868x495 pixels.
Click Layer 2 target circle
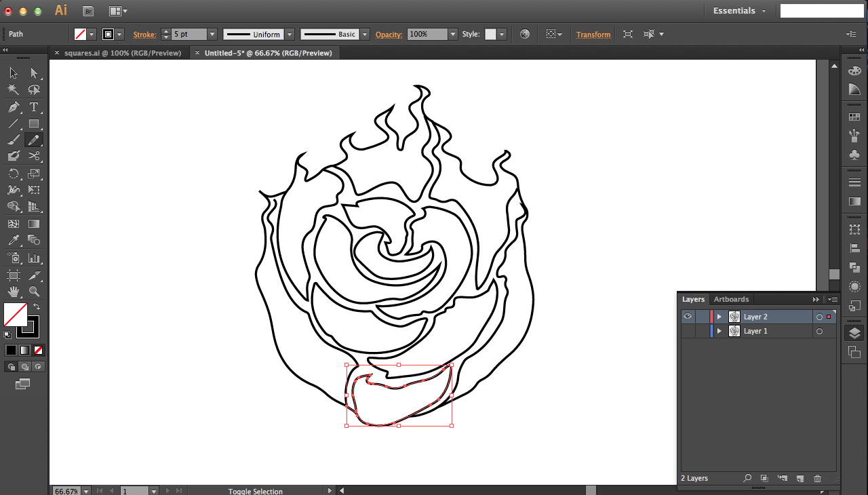click(819, 317)
